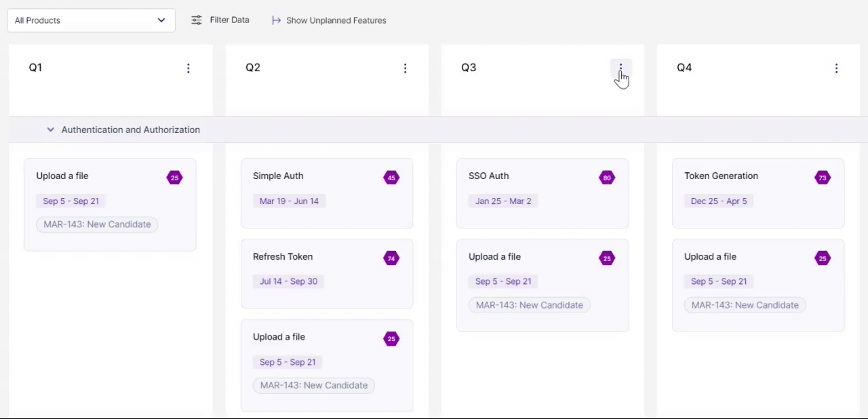Click the Filter Data sliders icon
868x419 pixels.
point(197,20)
